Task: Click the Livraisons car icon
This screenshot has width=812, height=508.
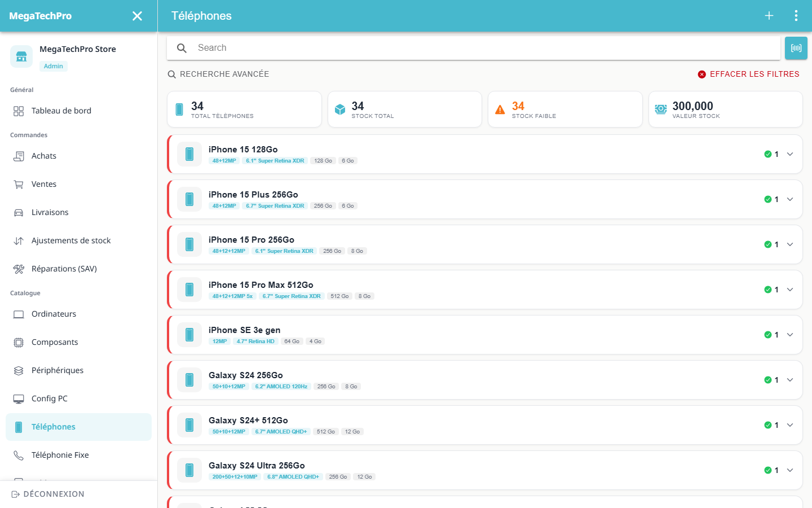Action: pos(19,213)
